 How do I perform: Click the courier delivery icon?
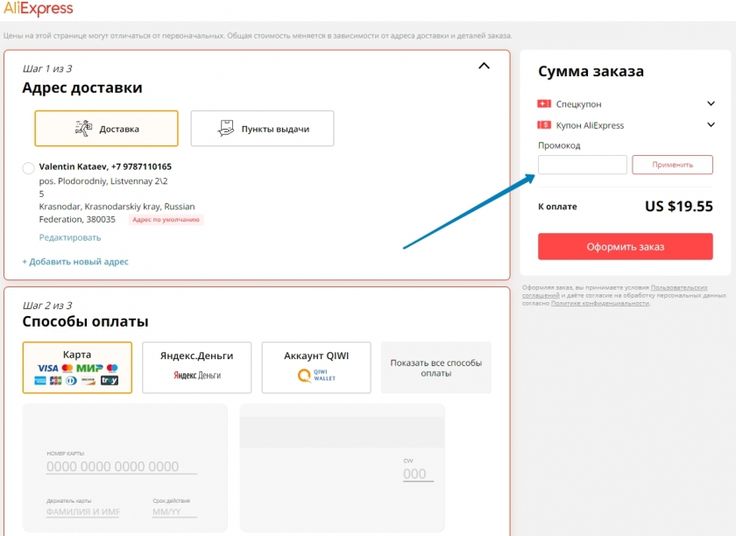coord(84,128)
